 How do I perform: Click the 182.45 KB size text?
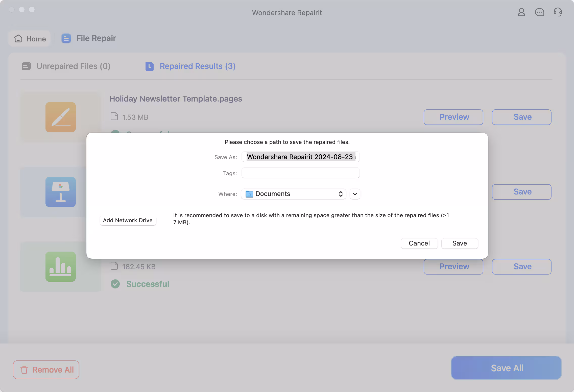coord(139,267)
